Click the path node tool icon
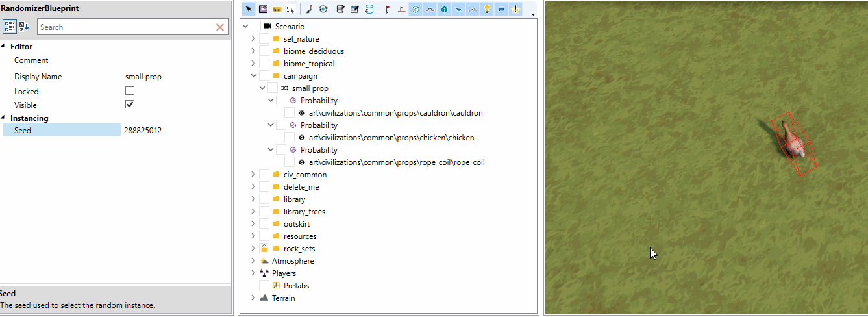 tap(309, 9)
